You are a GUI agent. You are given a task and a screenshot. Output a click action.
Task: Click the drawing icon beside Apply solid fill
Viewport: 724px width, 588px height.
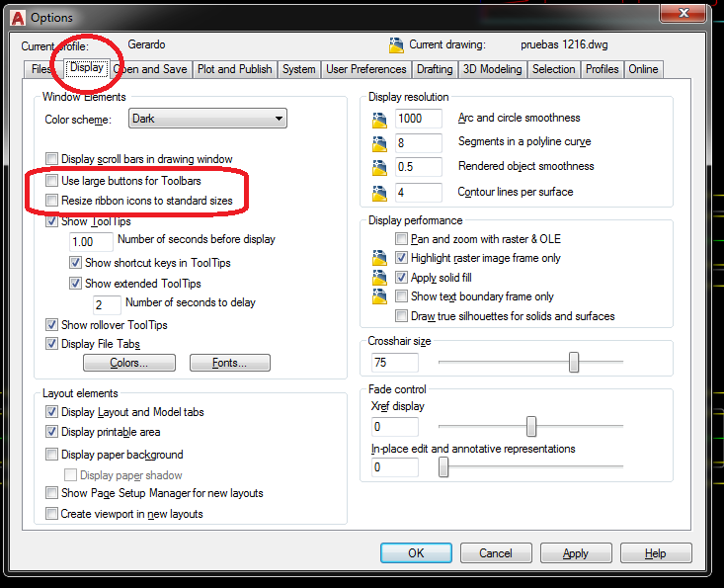pos(379,277)
